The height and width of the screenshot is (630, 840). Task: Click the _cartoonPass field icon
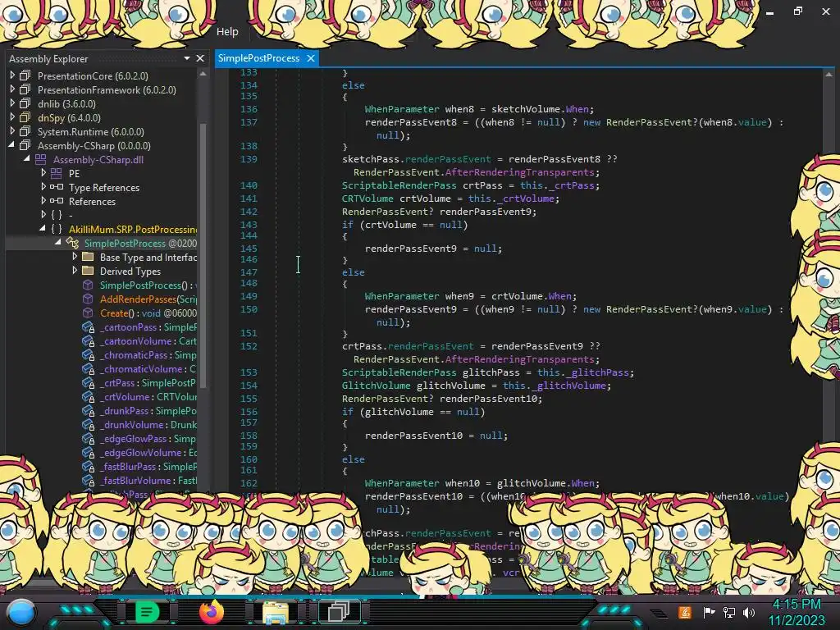click(89, 326)
